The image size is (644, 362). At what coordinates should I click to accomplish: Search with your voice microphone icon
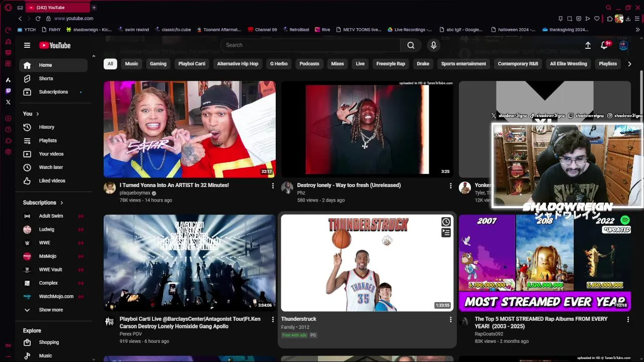[x=434, y=45]
